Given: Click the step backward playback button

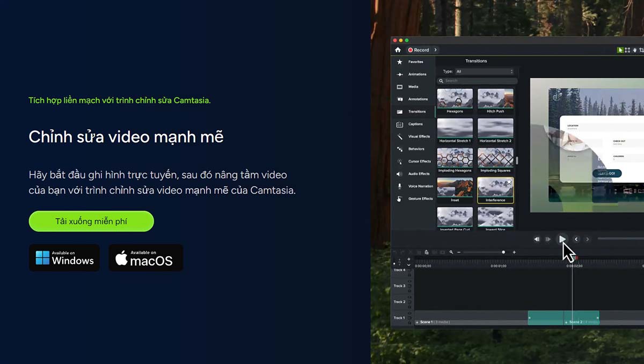Looking at the screenshot, I should (537, 239).
